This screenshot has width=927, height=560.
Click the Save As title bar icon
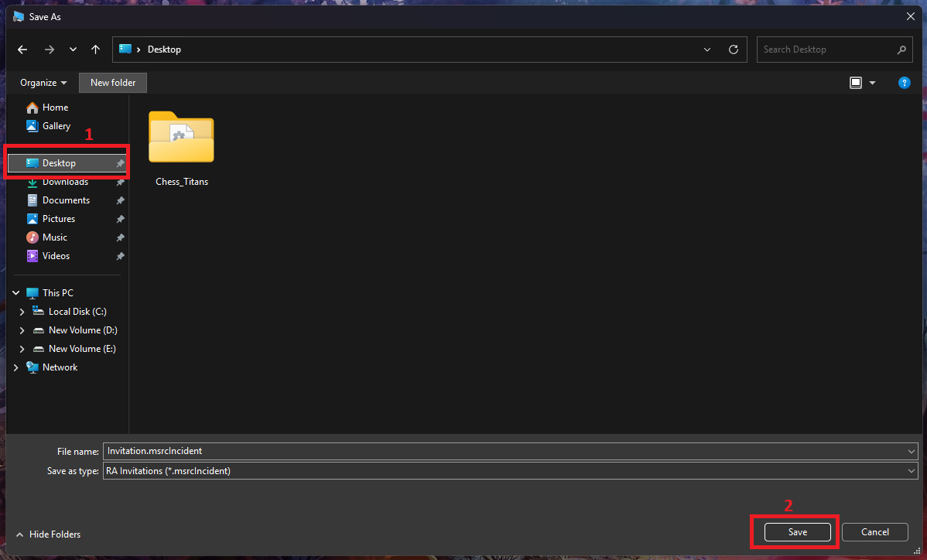pyautogui.click(x=19, y=16)
